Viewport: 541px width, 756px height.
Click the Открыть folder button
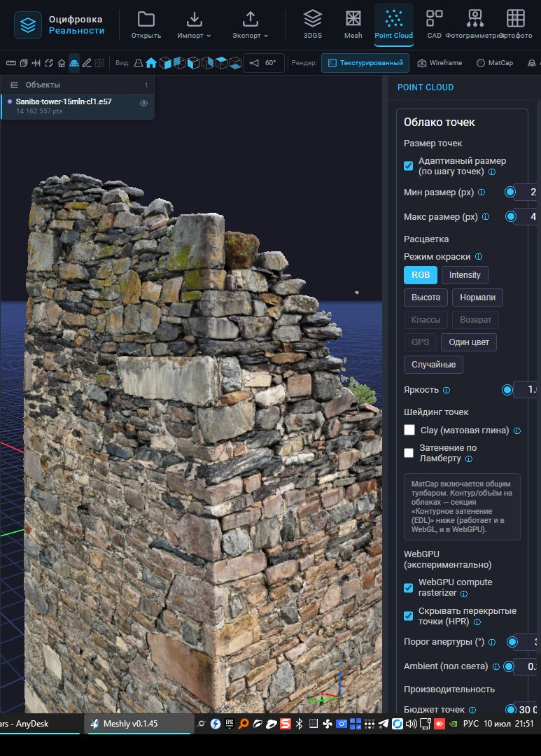[x=146, y=24]
